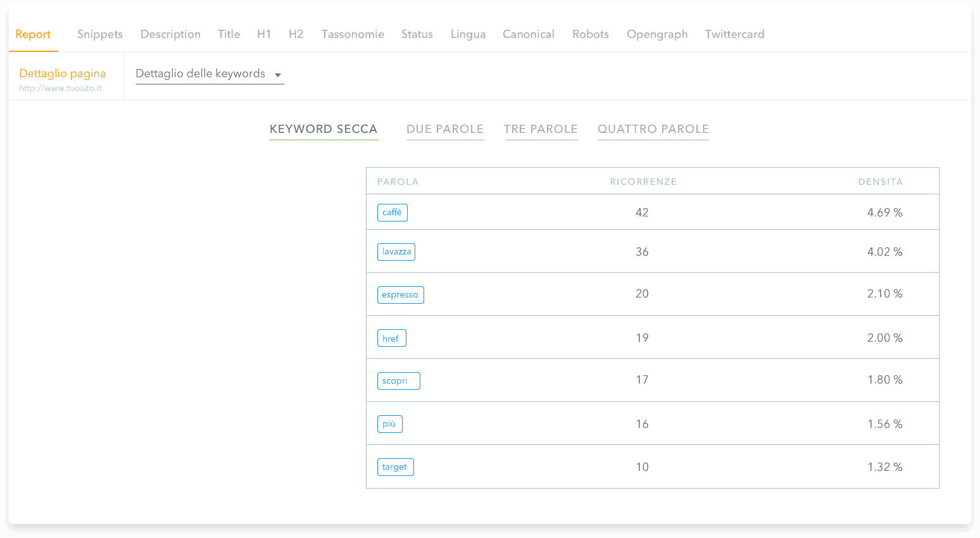Select the Title tab
This screenshot has width=980, height=538.
click(229, 34)
